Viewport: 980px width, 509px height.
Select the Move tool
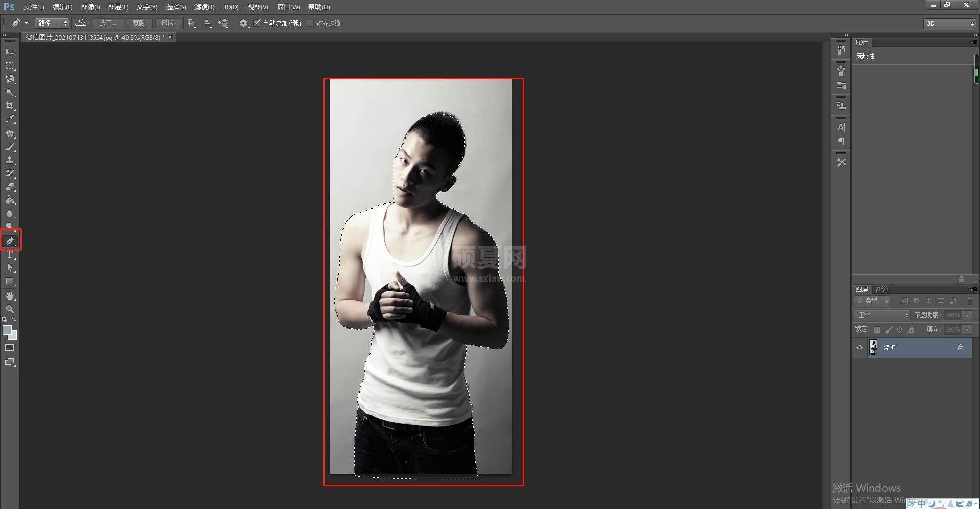coord(10,53)
